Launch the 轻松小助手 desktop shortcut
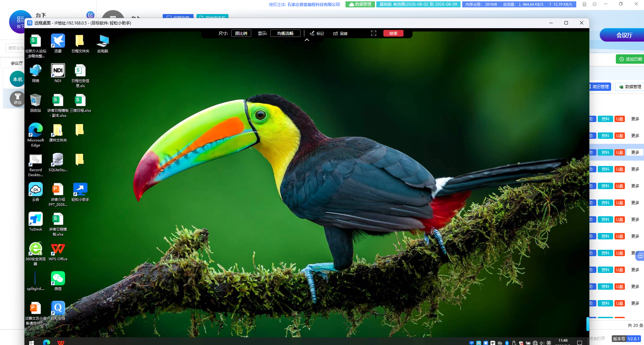This screenshot has height=345, width=644. [x=80, y=192]
